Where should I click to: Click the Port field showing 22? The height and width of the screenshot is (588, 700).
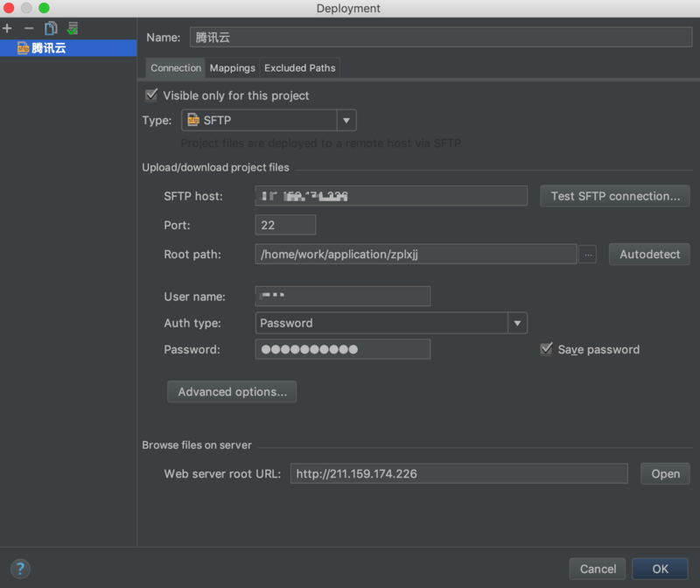(285, 225)
